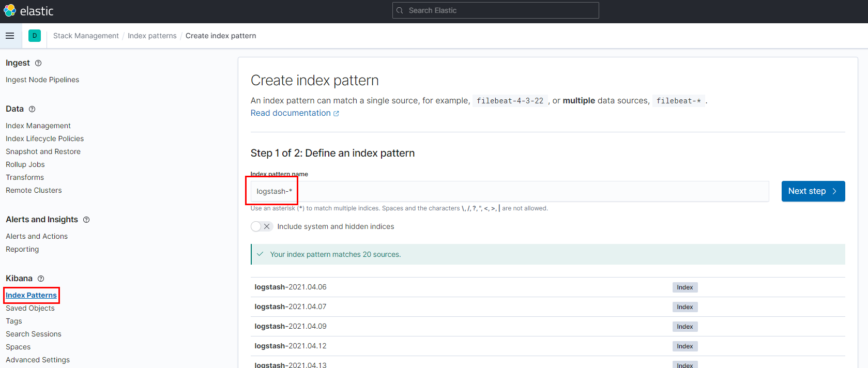The image size is (868, 368).
Task: Click the Elastic logo
Action: [28, 10]
